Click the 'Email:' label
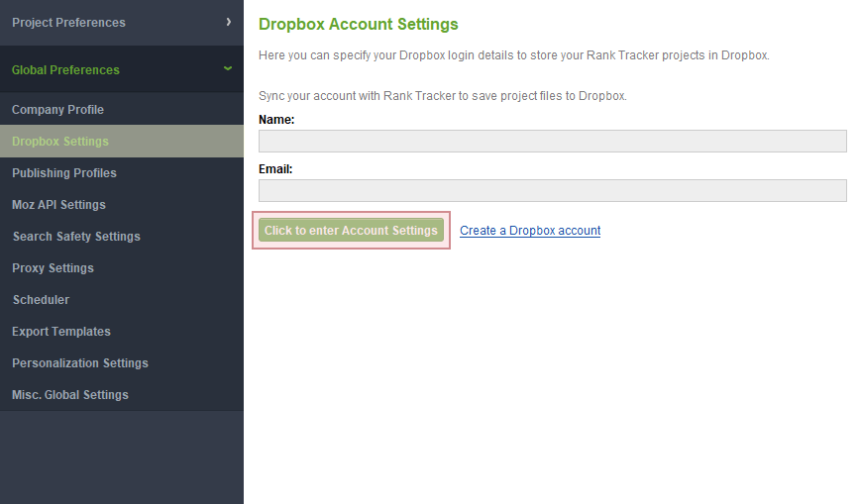The image size is (859, 504). click(x=275, y=169)
